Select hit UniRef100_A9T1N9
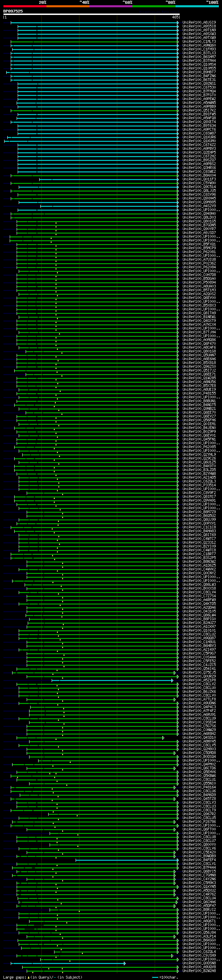222x980 pixels. pos(199,30)
